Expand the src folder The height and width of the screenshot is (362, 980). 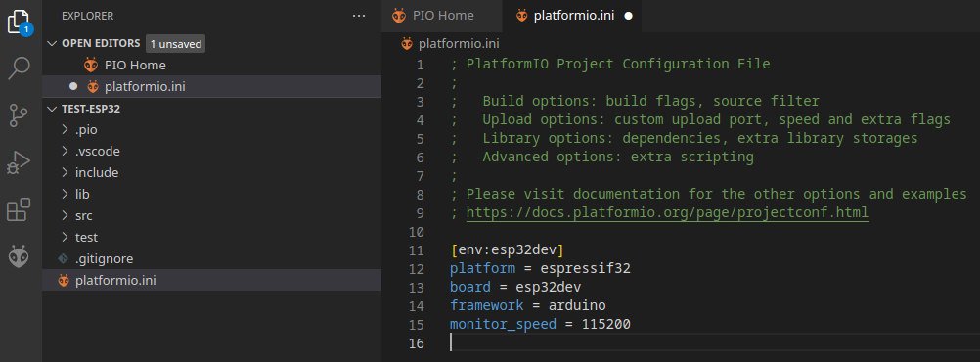(x=65, y=215)
